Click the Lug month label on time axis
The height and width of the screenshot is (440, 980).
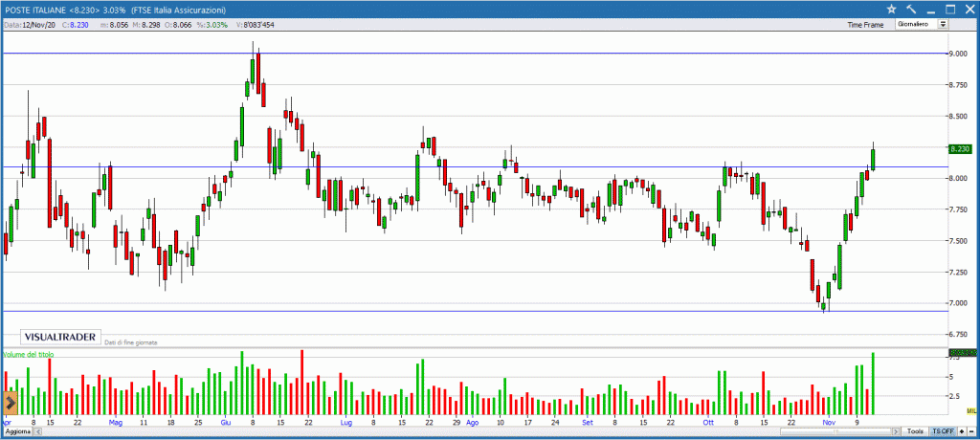345,422
